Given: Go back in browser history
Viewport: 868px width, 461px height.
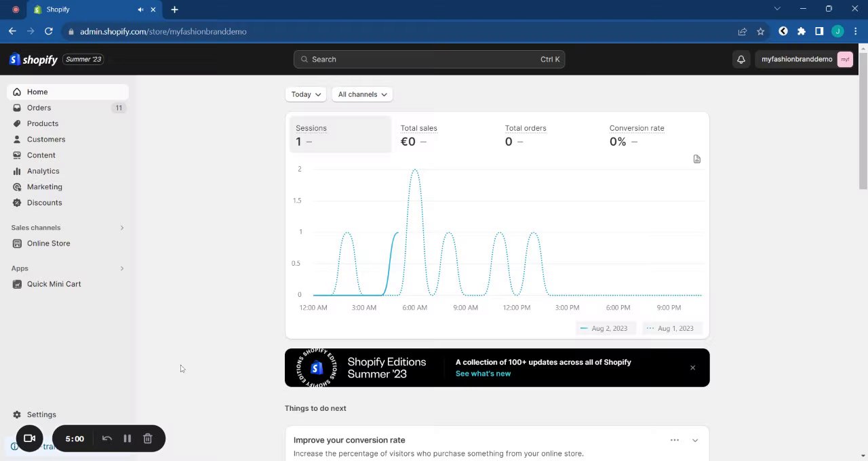Looking at the screenshot, I should pos(12,32).
